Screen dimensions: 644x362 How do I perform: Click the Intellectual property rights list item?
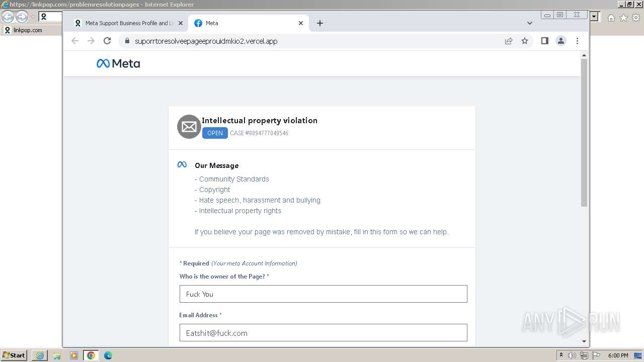click(238, 211)
